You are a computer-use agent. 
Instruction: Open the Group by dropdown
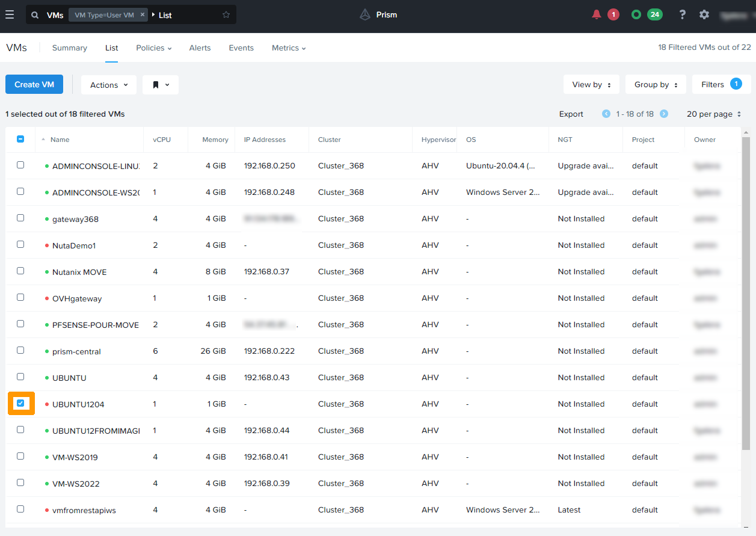(656, 85)
